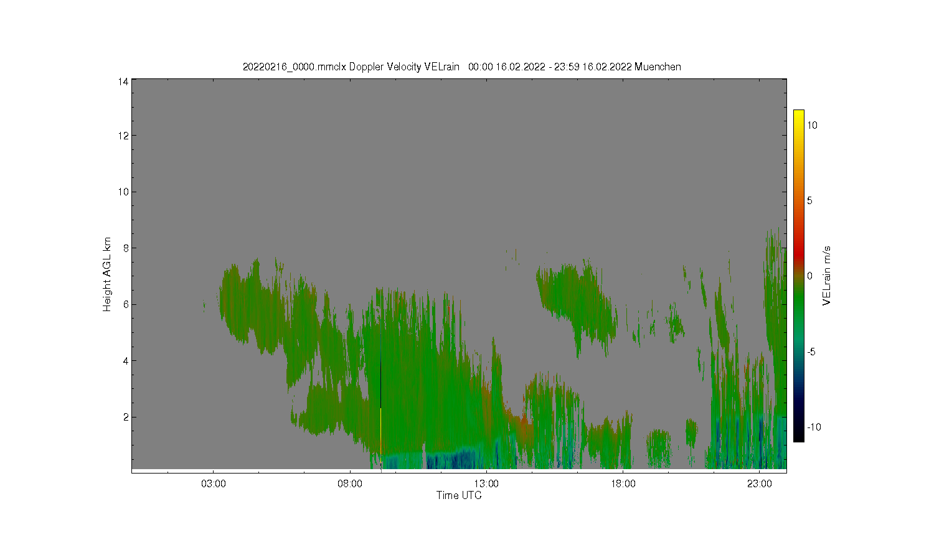Click the 'Height AGL km' axis label
This screenshot has width=934, height=560.
[107, 274]
